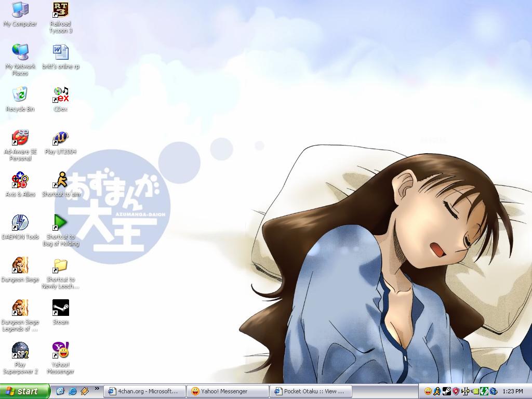Select the Dungeon Siege game icon
This screenshot has height=399, width=532.
tap(20, 270)
